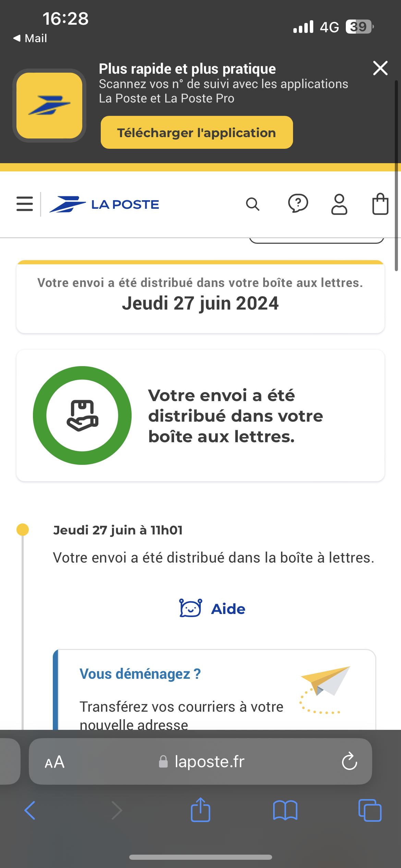Image resolution: width=401 pixels, height=868 pixels.
Task: Reload the laposte.fr page
Action: click(349, 761)
